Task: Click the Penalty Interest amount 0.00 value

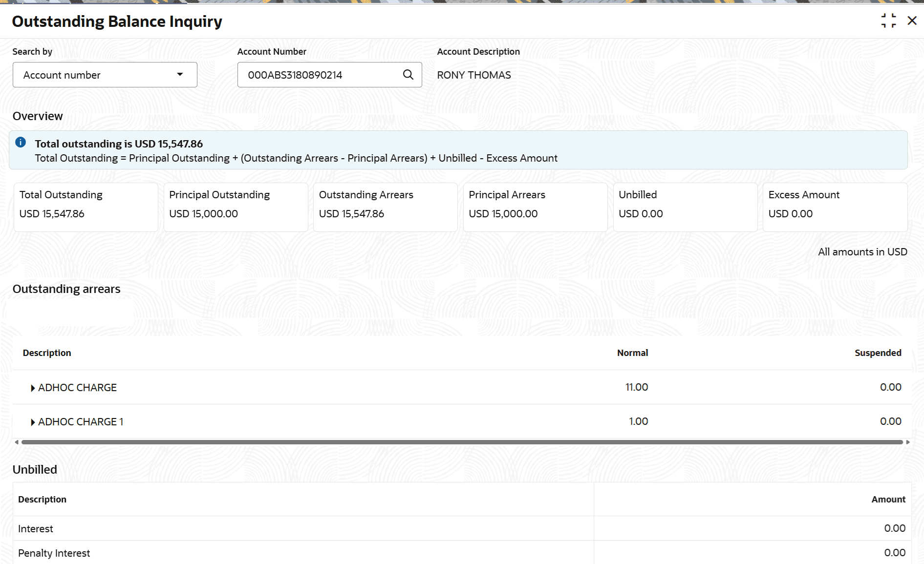Action: point(895,553)
